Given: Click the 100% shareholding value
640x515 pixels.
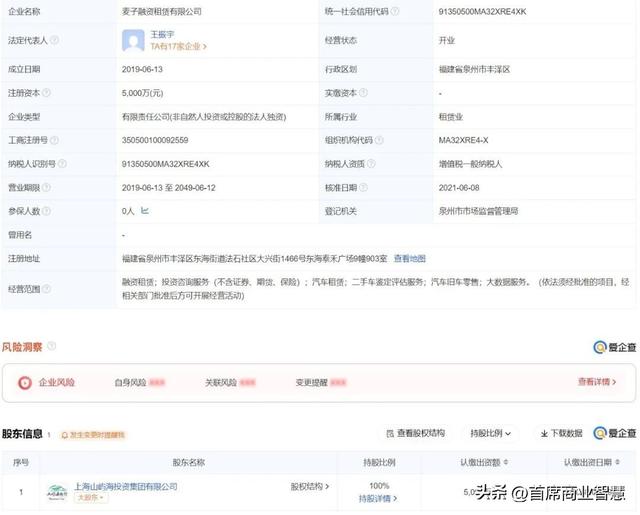Looking at the screenshot, I should 379,486.
